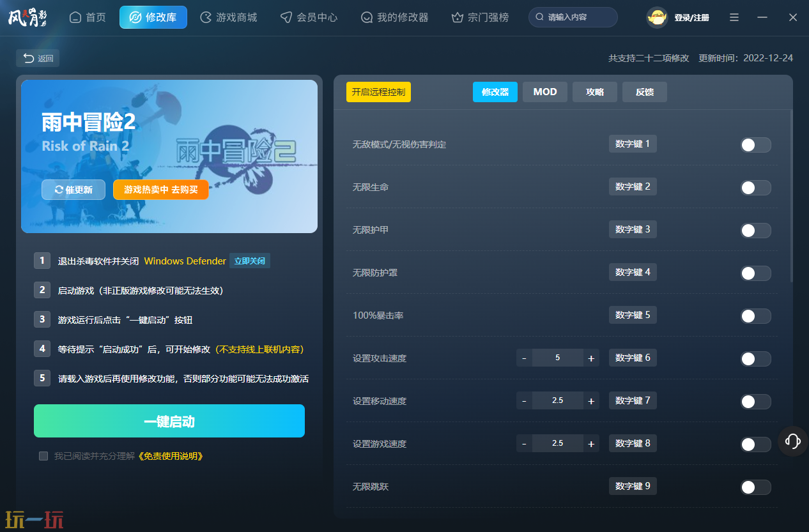The height and width of the screenshot is (532, 809).
Task: Enable the 无限护甲 switch
Action: pyautogui.click(x=756, y=231)
